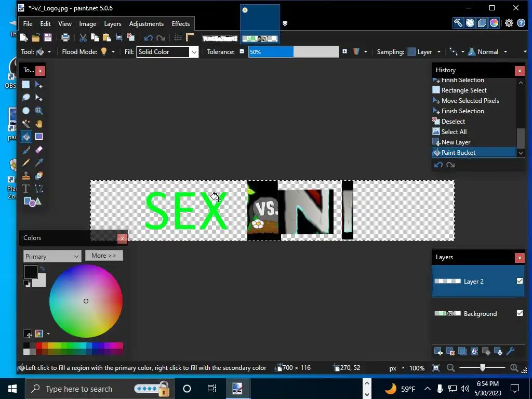Open the Image menu
Viewport: 532px width, 399px height.
point(87,24)
